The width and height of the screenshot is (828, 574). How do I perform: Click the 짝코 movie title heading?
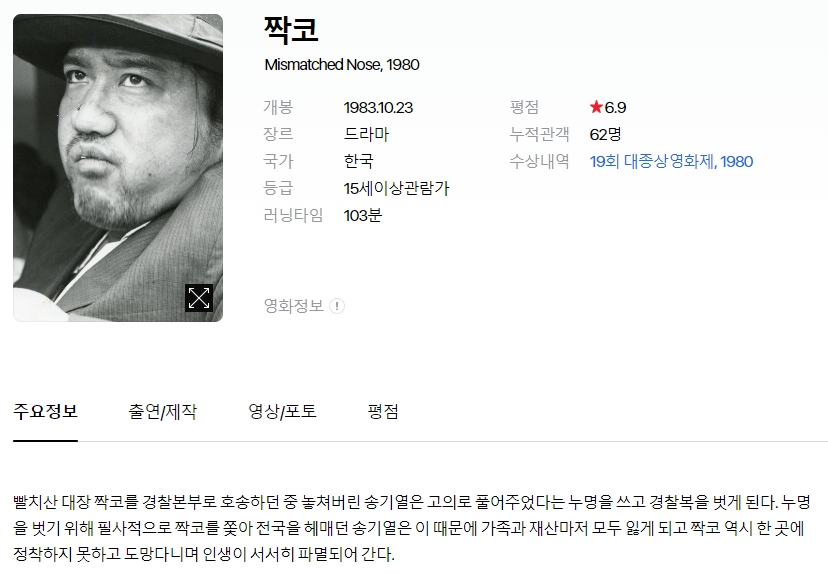point(291,29)
